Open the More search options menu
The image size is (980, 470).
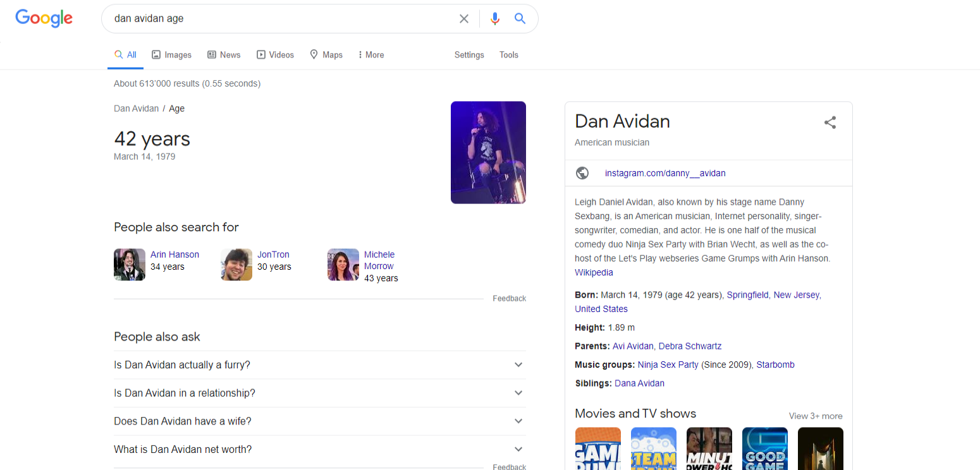[371, 55]
